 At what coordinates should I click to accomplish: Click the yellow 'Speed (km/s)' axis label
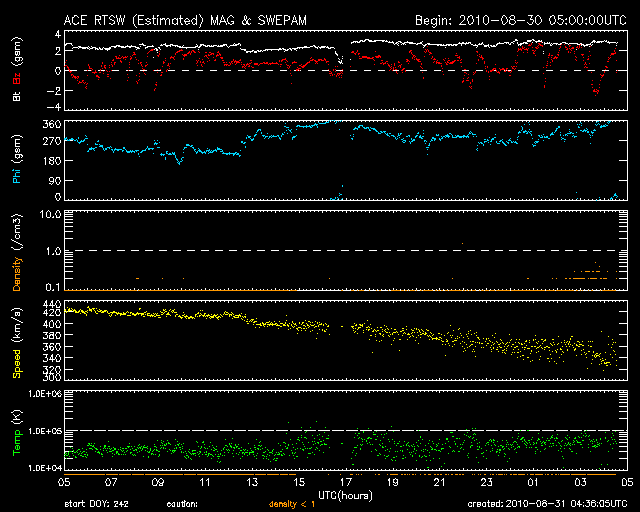click(x=17, y=343)
